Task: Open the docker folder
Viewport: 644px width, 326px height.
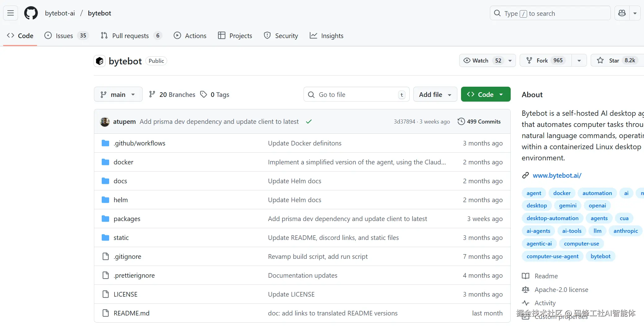Action: pos(123,162)
